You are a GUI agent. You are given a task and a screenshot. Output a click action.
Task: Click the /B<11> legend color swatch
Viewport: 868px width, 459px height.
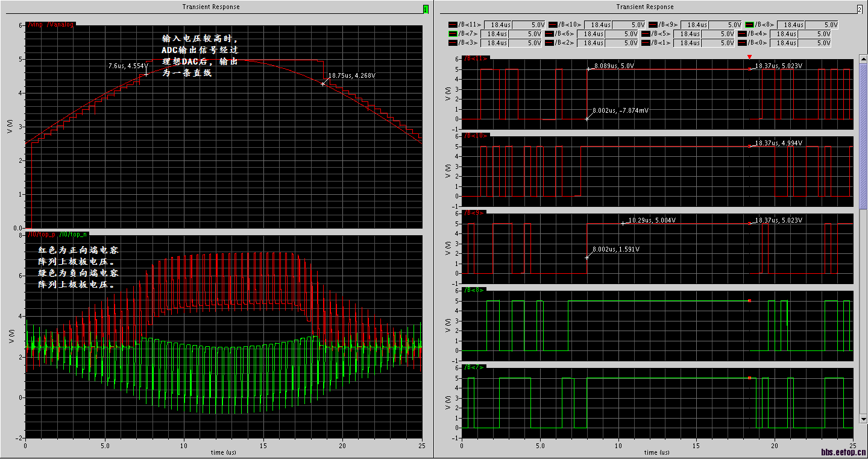tap(453, 25)
